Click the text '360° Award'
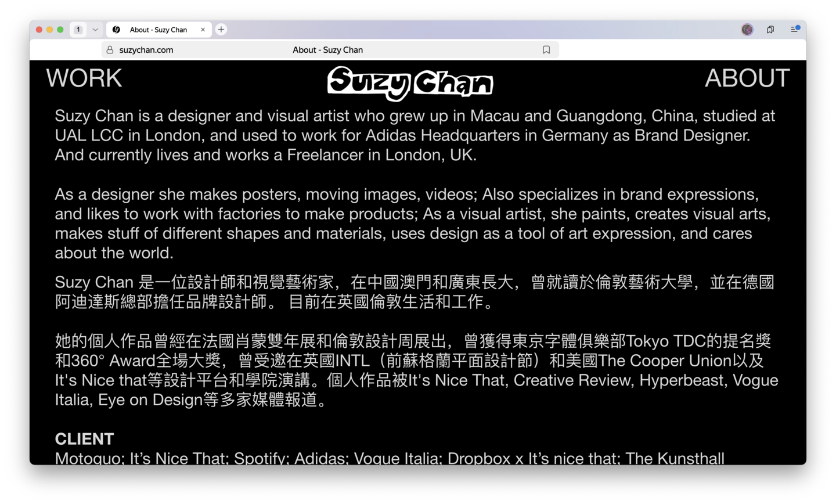836x504 pixels. pyautogui.click(x=113, y=361)
